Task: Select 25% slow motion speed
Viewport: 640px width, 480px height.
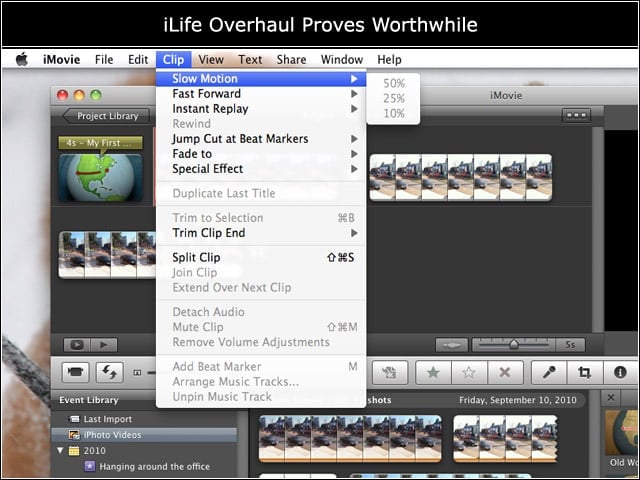Action: [394, 98]
